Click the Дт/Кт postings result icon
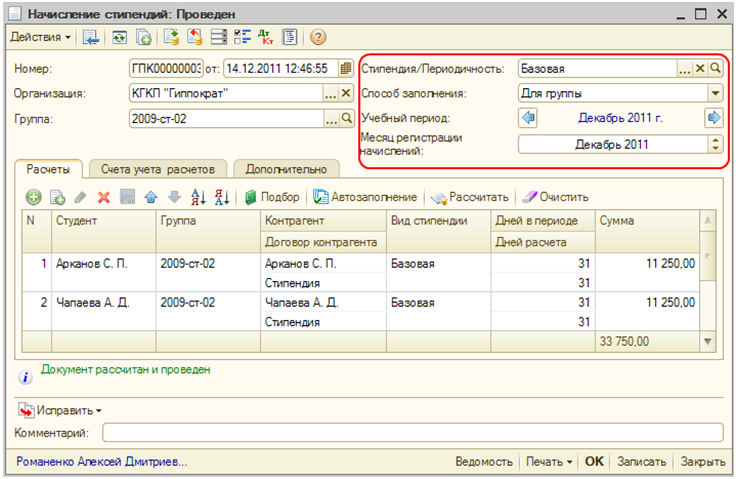Image resolution: width=736 pixels, height=479 pixels. click(265, 38)
